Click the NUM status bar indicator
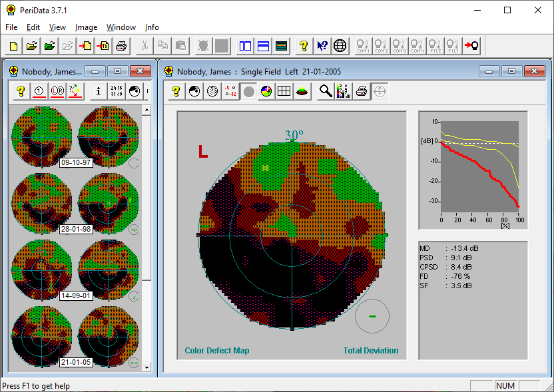This screenshot has width=554, height=392. pos(505,385)
